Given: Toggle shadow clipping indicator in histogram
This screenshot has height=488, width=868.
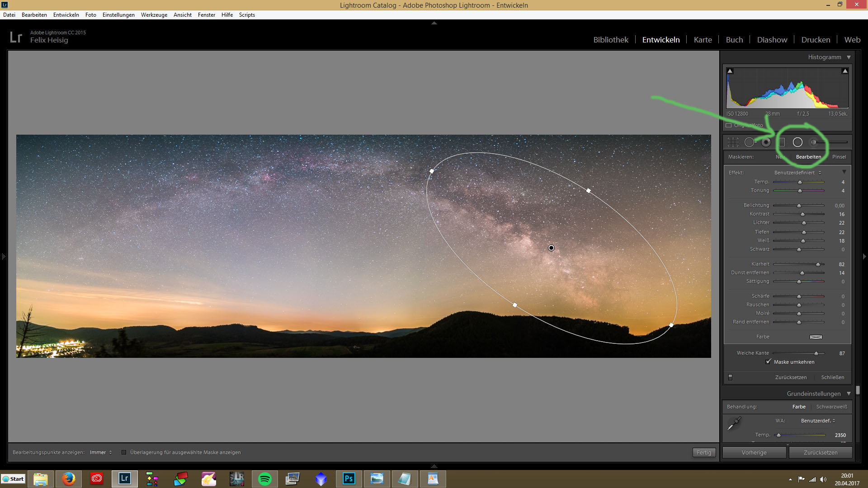Looking at the screenshot, I should 730,71.
